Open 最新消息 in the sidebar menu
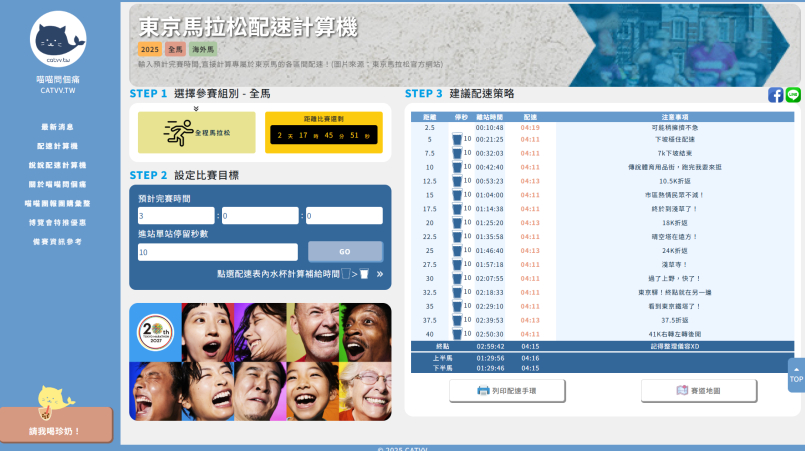The image size is (805, 451). [x=57, y=127]
